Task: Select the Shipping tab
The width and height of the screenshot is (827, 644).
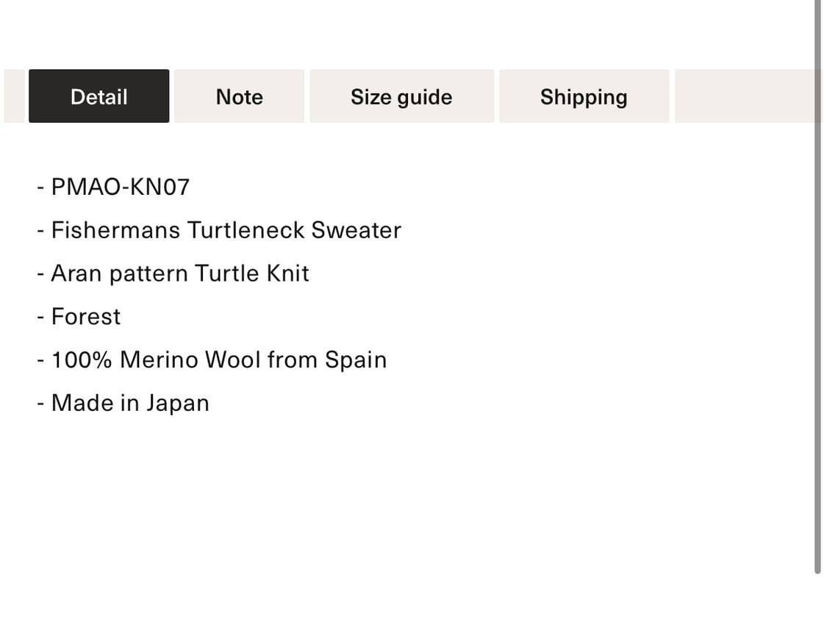Action: click(584, 96)
